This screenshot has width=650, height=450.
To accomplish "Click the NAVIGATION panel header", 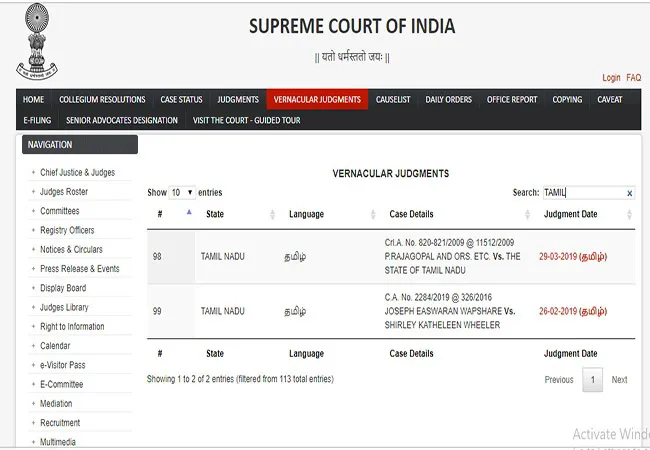I will 80,145.
